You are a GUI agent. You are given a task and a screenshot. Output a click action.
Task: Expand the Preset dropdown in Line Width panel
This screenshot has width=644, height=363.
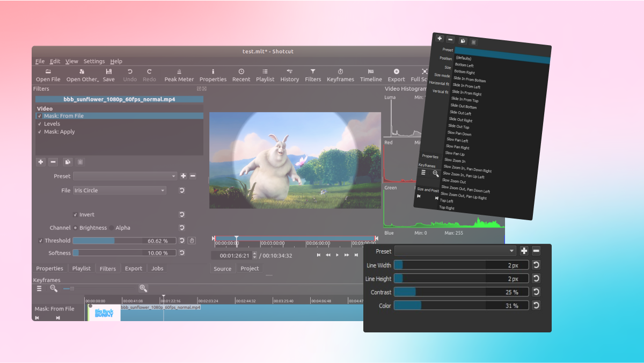455,251
